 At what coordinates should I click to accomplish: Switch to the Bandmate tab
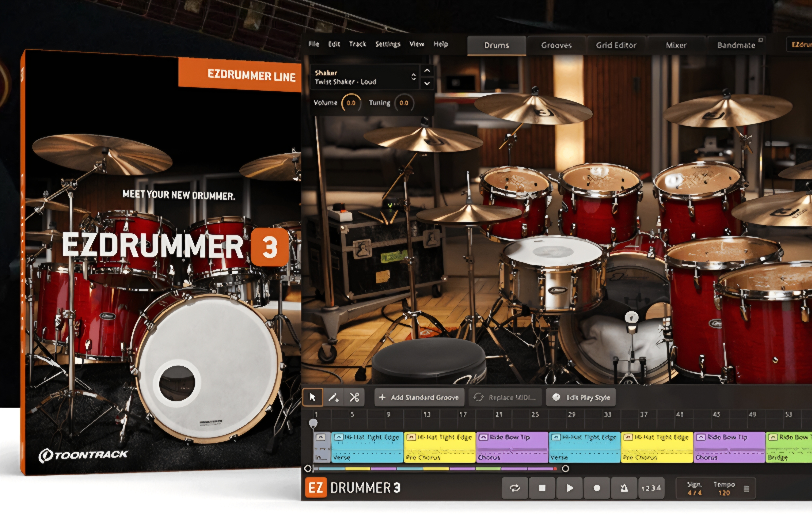pyautogui.click(x=736, y=45)
